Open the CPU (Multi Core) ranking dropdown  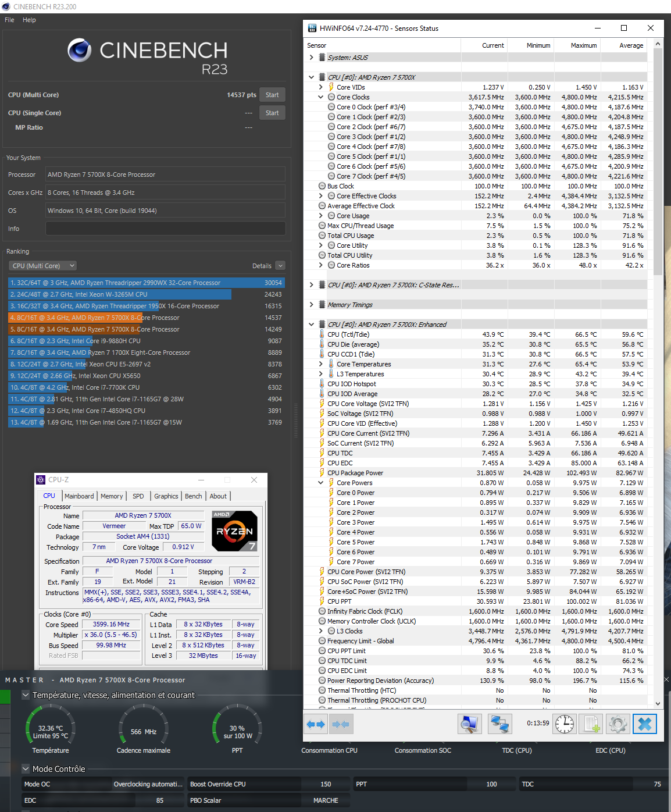(43, 266)
